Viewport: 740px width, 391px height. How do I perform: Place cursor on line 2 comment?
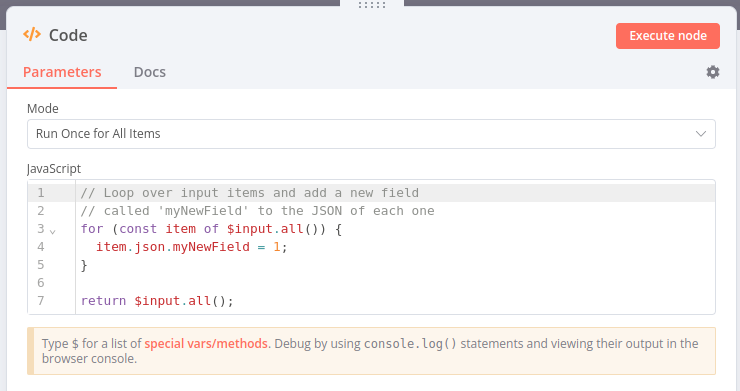(257, 211)
